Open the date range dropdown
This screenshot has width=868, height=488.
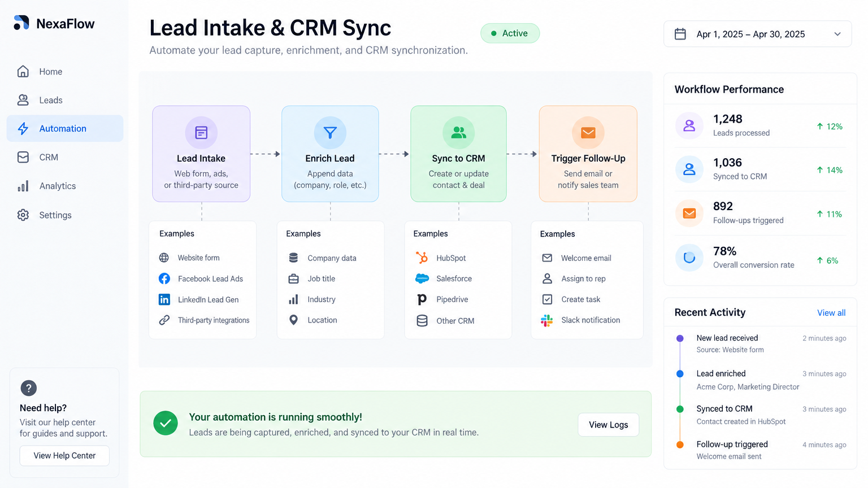coord(757,34)
